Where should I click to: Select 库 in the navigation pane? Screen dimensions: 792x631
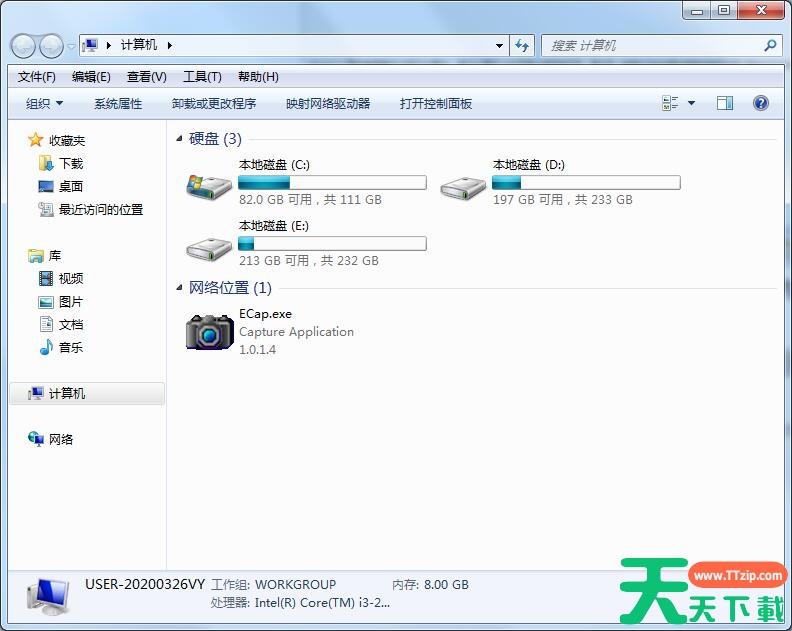pyautogui.click(x=45, y=256)
